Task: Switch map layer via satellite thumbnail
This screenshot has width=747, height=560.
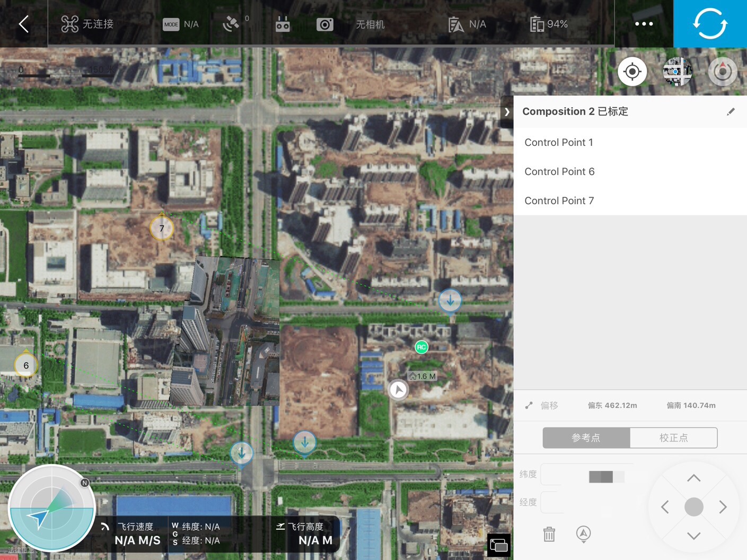Action: [x=678, y=72]
